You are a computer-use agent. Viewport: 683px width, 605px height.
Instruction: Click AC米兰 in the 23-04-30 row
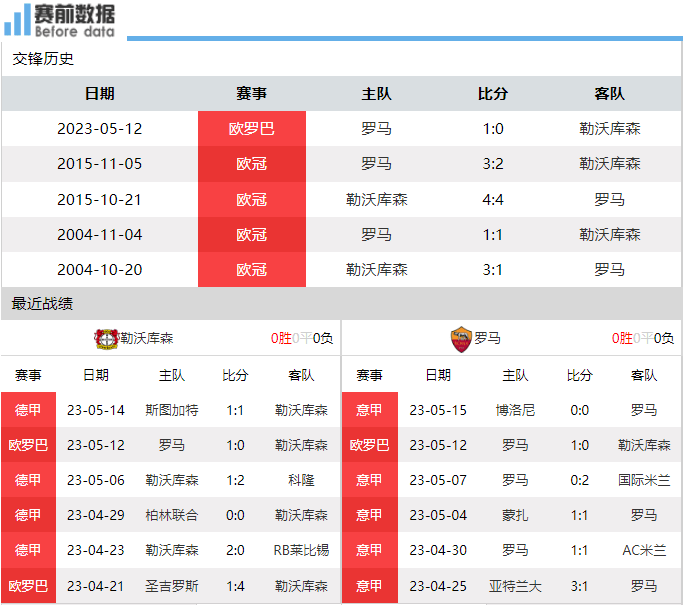(x=644, y=550)
